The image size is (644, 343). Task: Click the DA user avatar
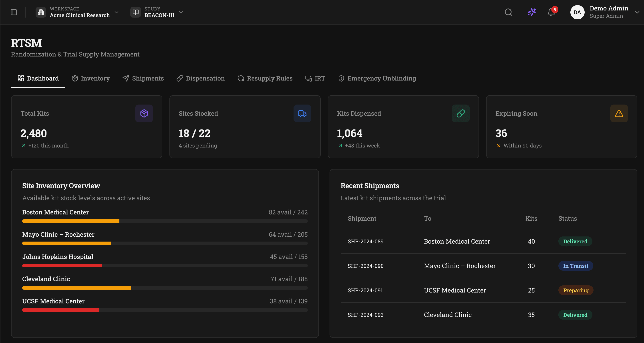(577, 12)
